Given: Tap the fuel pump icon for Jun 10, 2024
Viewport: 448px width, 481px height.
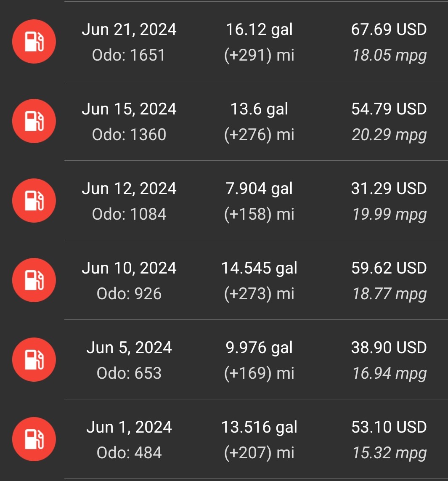Looking at the screenshot, I should (34, 280).
